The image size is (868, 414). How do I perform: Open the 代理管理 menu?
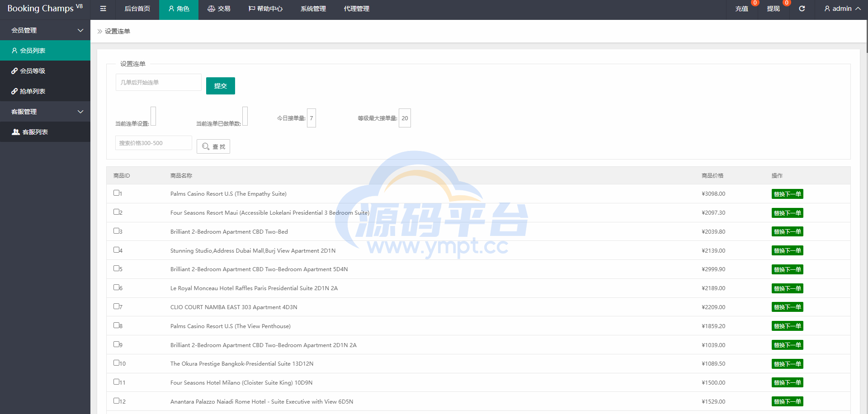[357, 9]
